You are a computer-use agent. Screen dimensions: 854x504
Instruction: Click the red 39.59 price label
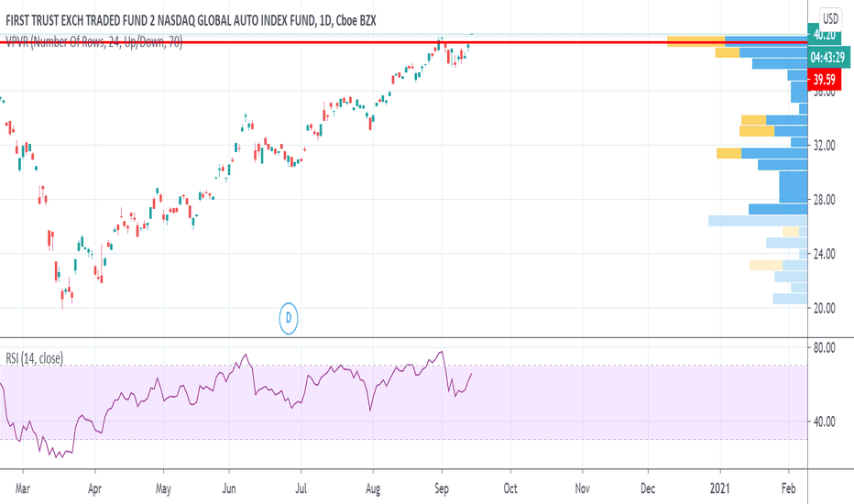[x=825, y=80]
